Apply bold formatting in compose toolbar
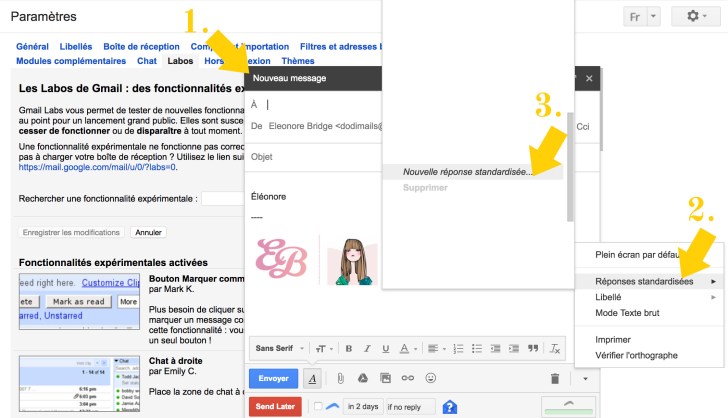This screenshot has height=418, width=728. (349, 348)
